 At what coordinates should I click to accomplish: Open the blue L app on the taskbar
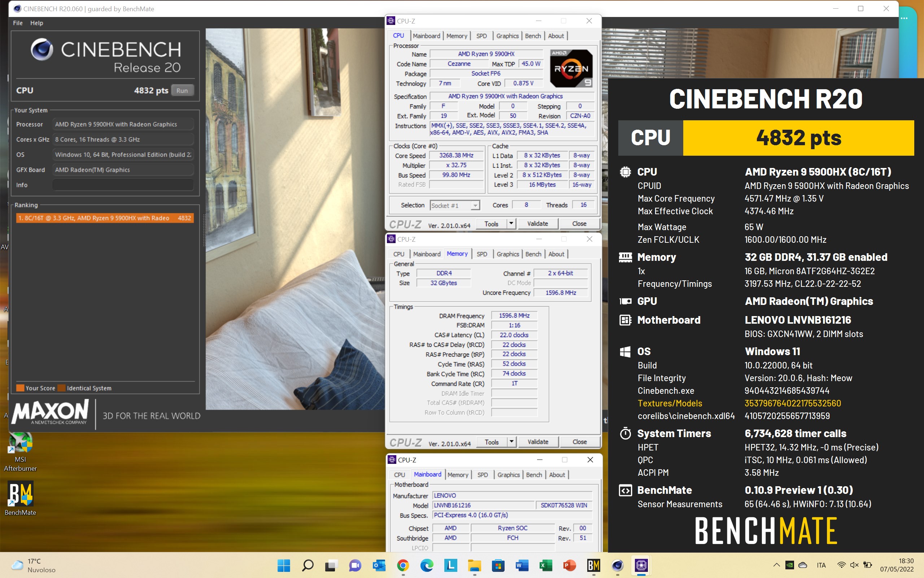pyautogui.click(x=450, y=565)
